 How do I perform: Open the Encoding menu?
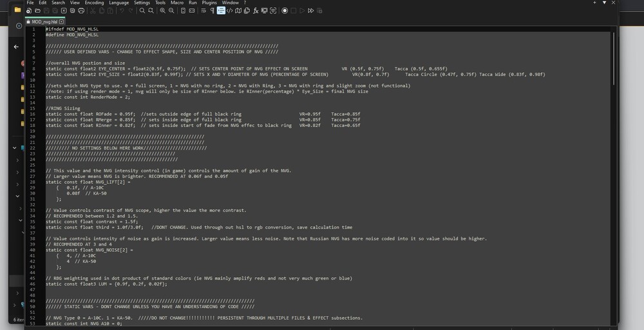coord(94,3)
